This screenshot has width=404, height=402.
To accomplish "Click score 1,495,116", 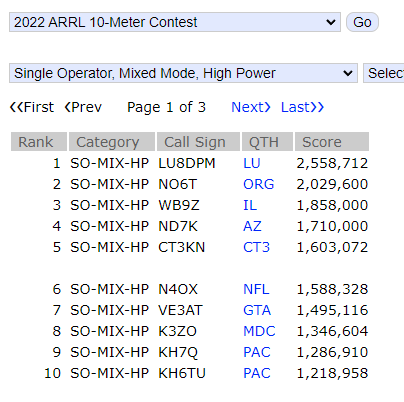I will click(x=332, y=310).
